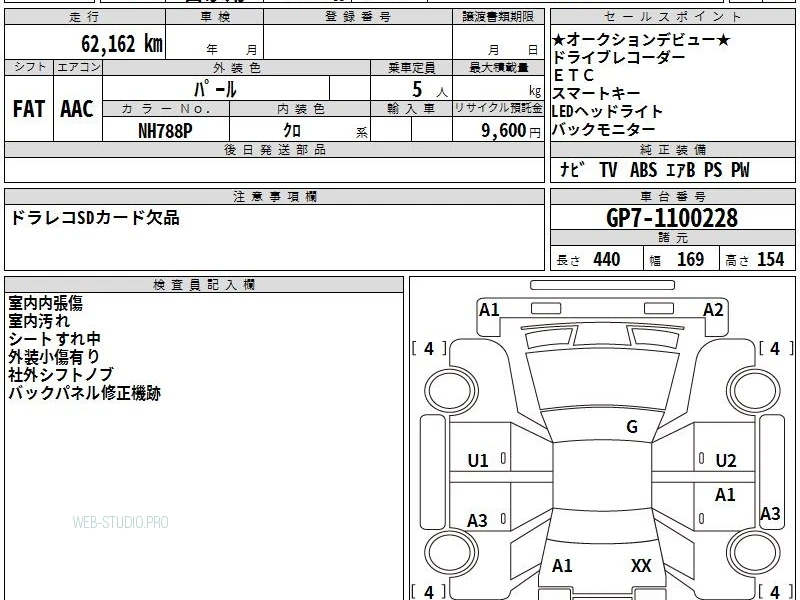
Task: Click the exterior color パール value
Action: tap(215, 89)
